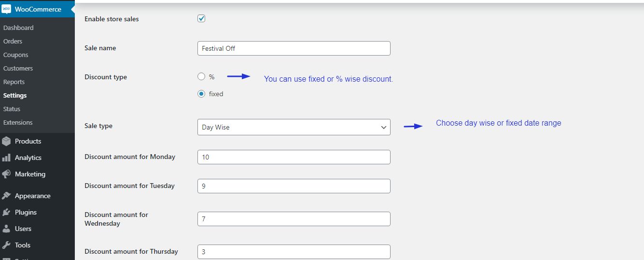644x260 pixels.
Task: Open the Sale type dropdown
Action: tap(294, 127)
